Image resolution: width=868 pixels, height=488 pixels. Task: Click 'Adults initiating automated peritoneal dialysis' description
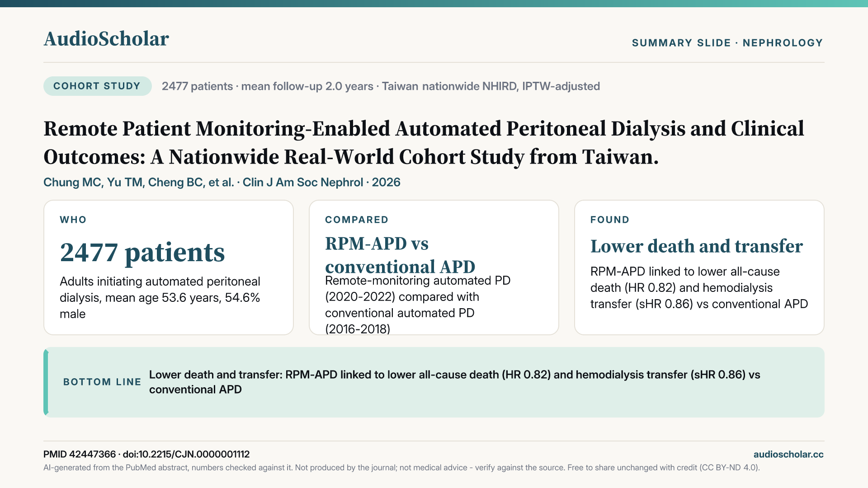point(160,298)
